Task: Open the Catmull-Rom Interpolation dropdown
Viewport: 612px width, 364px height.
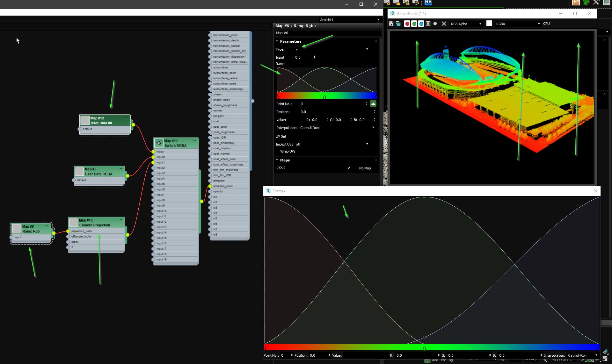Action: (x=373, y=127)
